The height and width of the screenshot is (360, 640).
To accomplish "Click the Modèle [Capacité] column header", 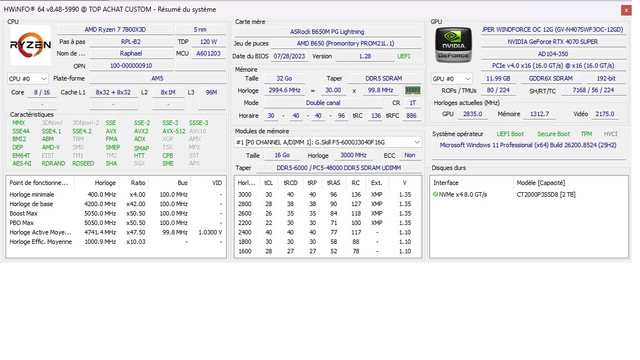I will (570, 183).
